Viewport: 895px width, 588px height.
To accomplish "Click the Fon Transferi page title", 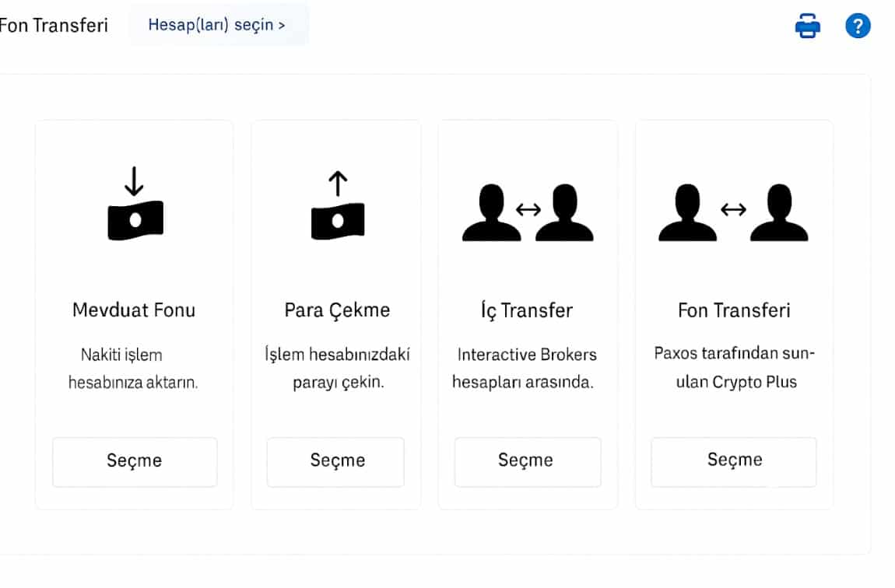I will 54,26.
